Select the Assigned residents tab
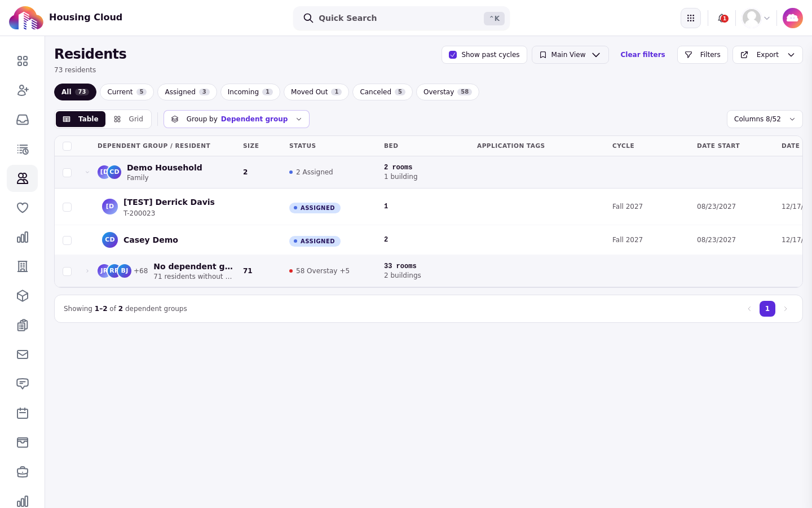Image resolution: width=812 pixels, height=508 pixels. point(187,92)
